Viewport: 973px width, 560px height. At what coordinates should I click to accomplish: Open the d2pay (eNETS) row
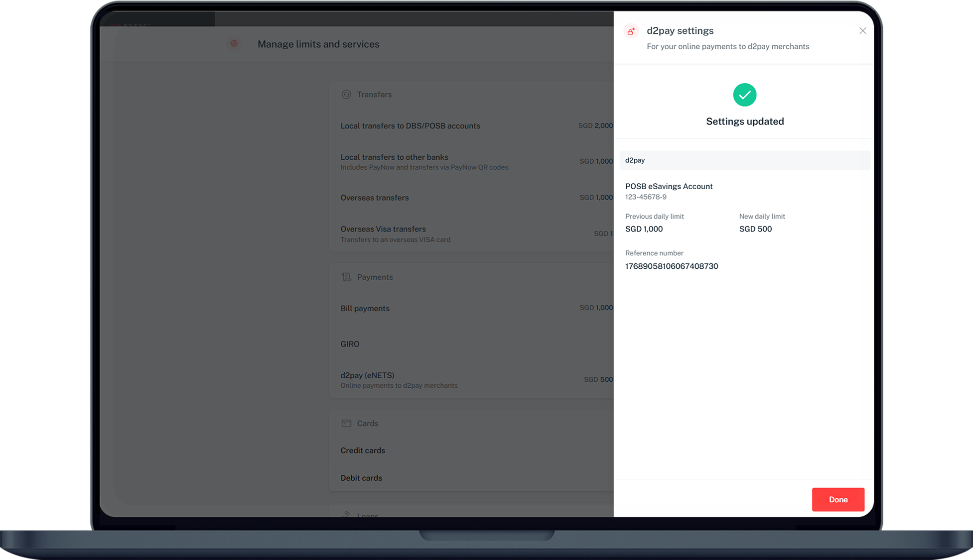(x=367, y=376)
